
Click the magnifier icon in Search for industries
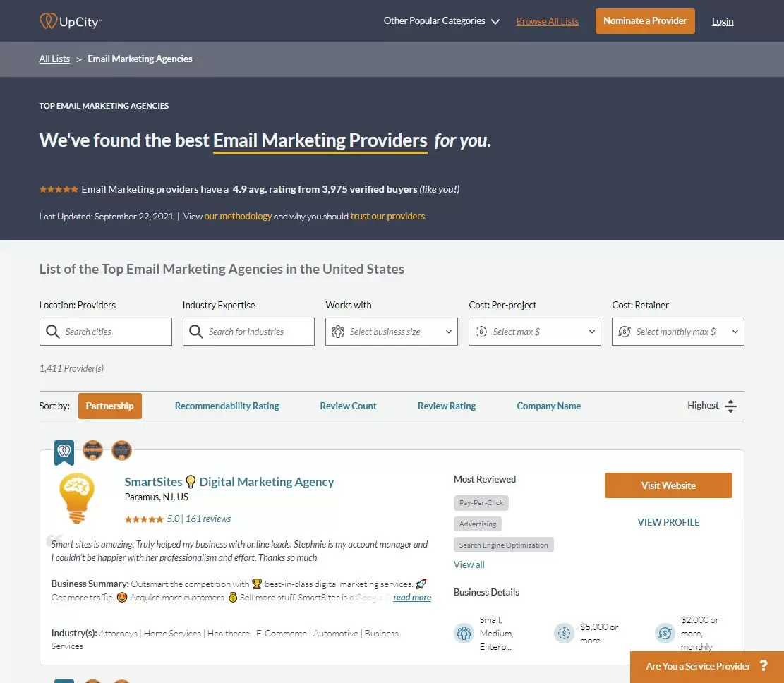tap(196, 332)
